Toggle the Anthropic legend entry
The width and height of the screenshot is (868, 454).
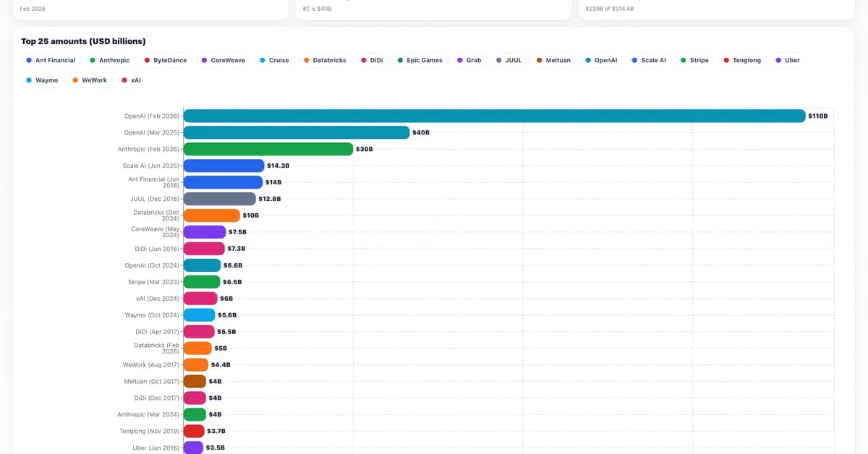(109, 60)
